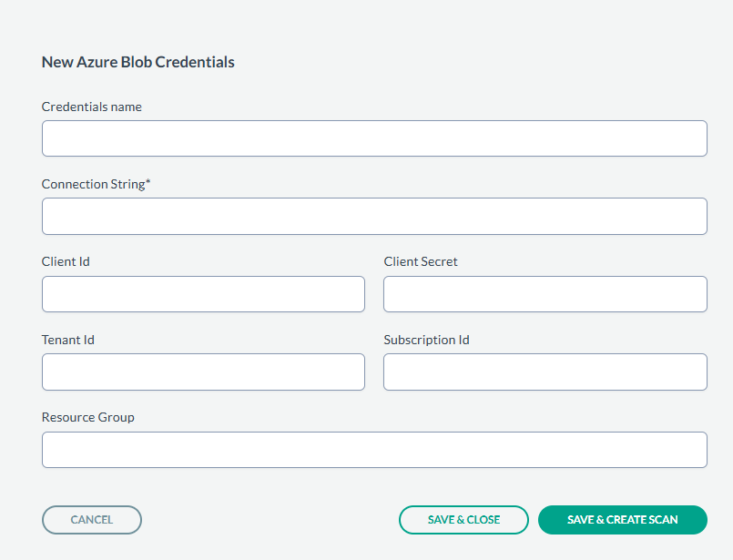Click the Subscription Id input field

click(545, 372)
